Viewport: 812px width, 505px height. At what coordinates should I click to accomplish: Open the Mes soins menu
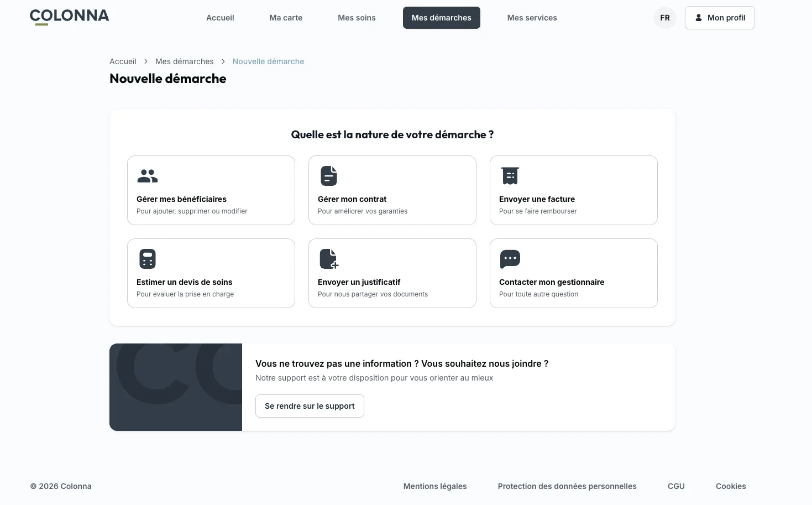click(x=357, y=18)
